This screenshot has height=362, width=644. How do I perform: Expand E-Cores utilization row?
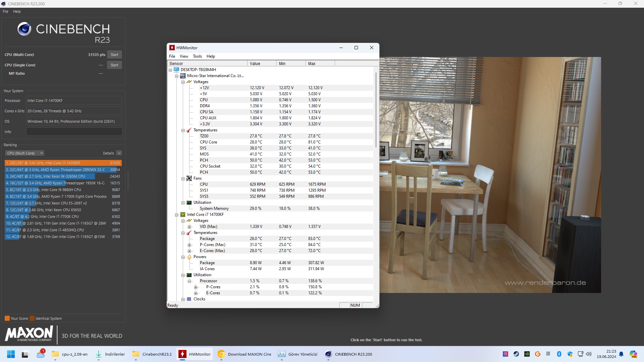196,293
